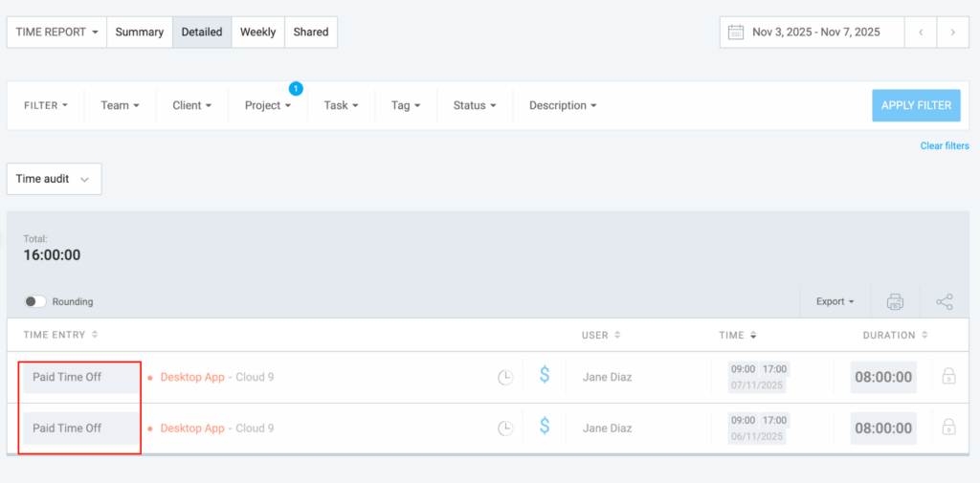The width and height of the screenshot is (980, 483).
Task: Expand the Team filter dropdown
Action: (120, 105)
